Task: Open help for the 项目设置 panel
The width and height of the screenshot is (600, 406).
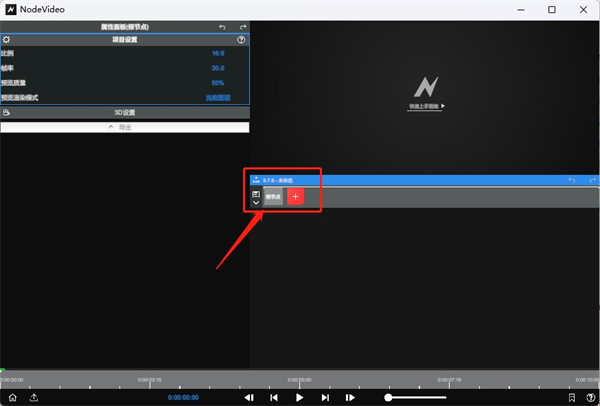Action: (241, 39)
